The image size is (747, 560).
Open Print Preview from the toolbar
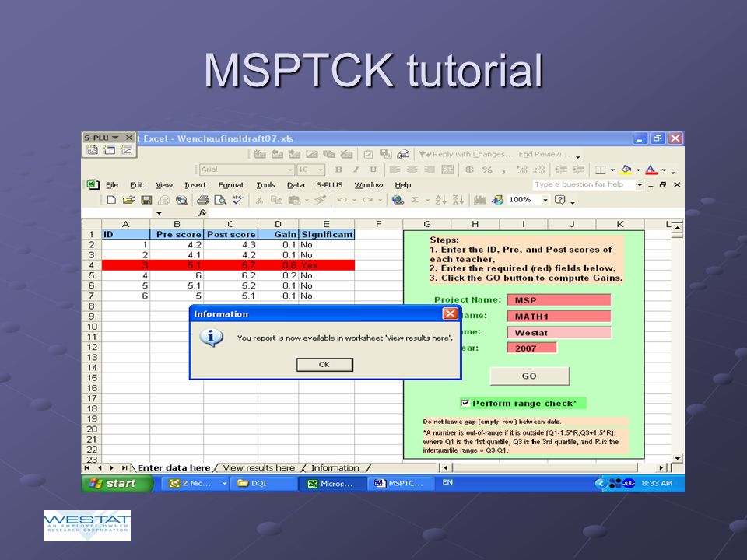coord(220,200)
